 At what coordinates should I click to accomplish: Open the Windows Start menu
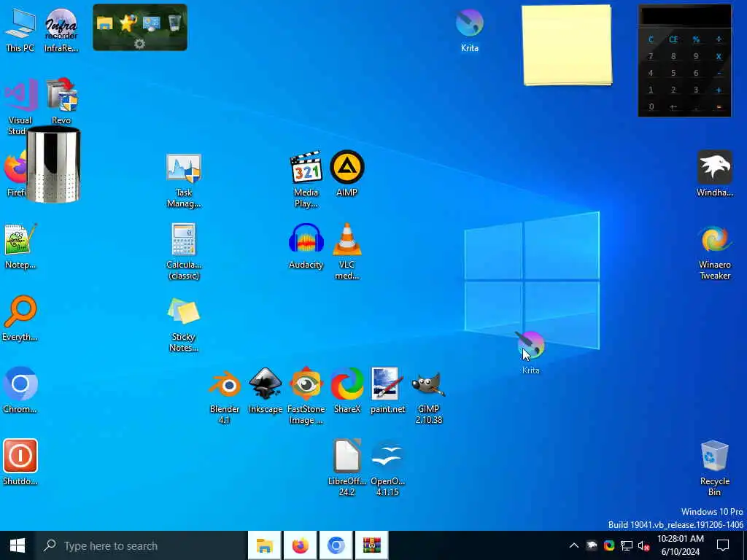click(18, 545)
